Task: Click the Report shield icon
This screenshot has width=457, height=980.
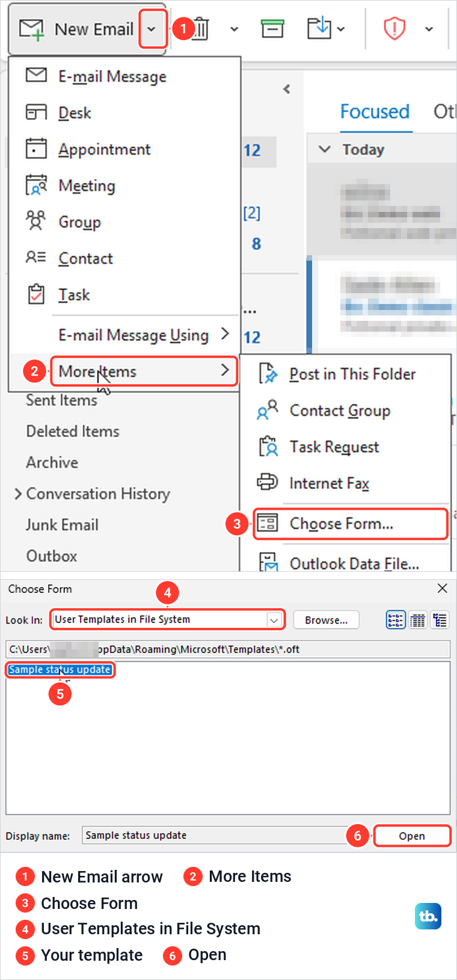Action: (x=394, y=28)
